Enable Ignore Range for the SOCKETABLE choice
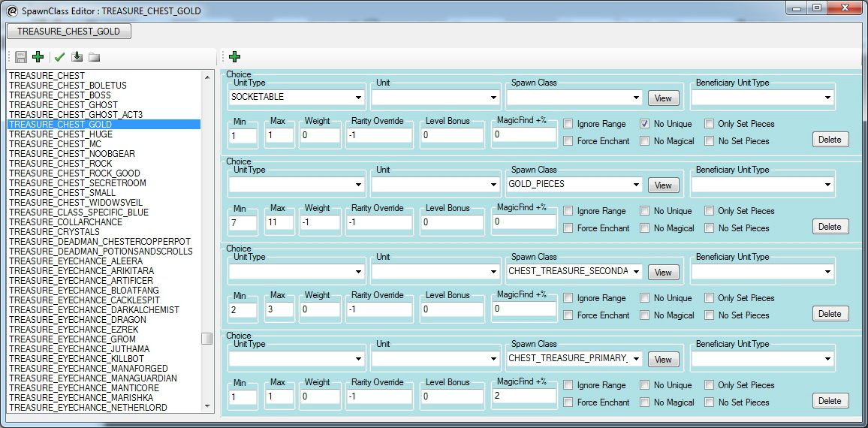The image size is (868, 428). click(x=568, y=124)
